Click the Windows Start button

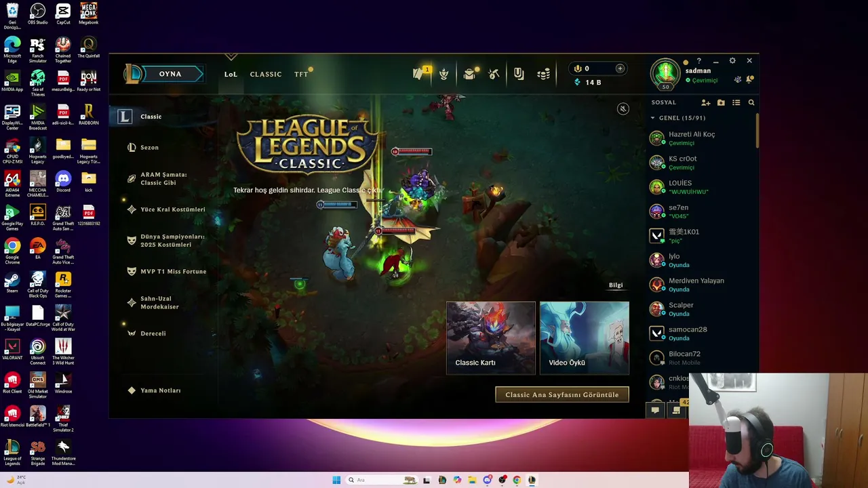[336, 480]
